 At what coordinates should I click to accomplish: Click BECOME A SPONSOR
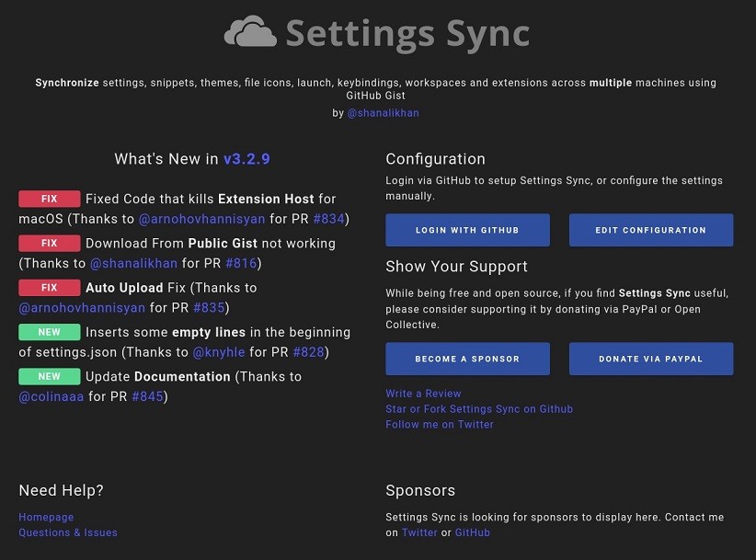click(467, 359)
